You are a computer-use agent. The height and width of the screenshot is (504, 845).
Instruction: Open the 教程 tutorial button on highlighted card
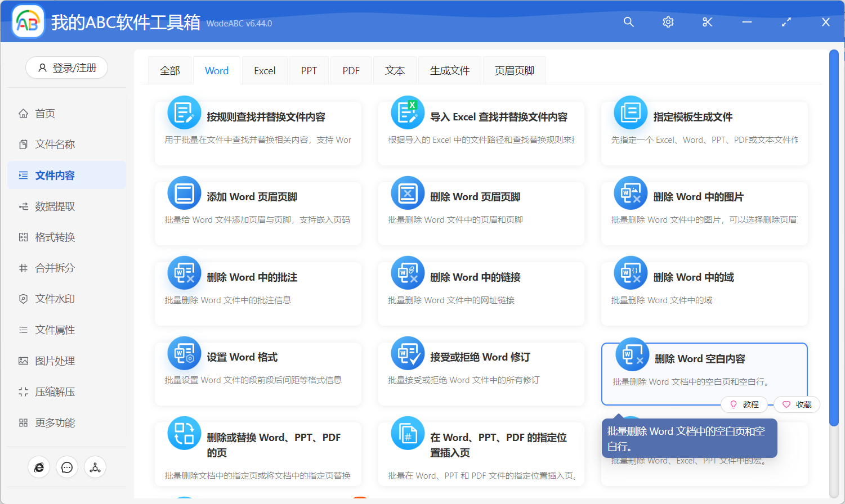click(x=744, y=404)
